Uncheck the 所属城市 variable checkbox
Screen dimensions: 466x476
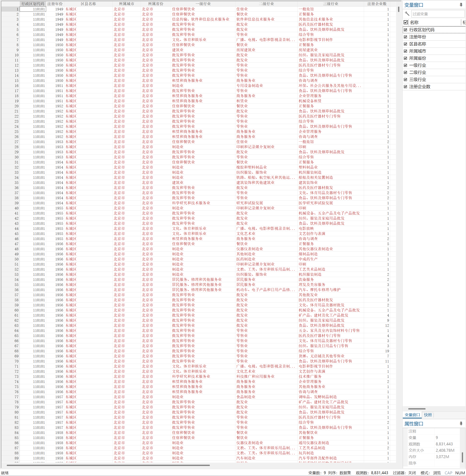(x=406, y=51)
